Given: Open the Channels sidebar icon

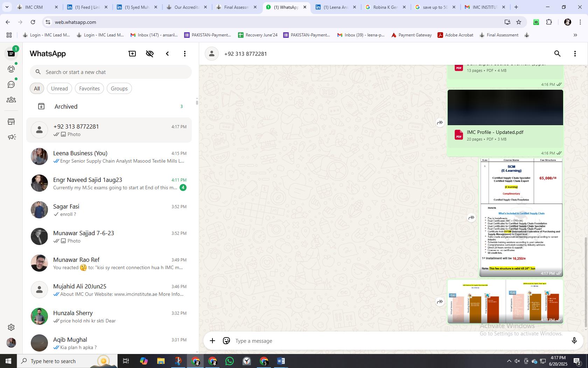Looking at the screenshot, I should (x=11, y=84).
